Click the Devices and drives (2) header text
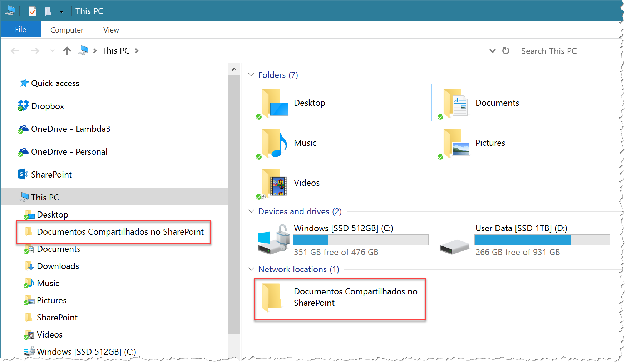This screenshot has height=364, width=627. [x=300, y=211]
